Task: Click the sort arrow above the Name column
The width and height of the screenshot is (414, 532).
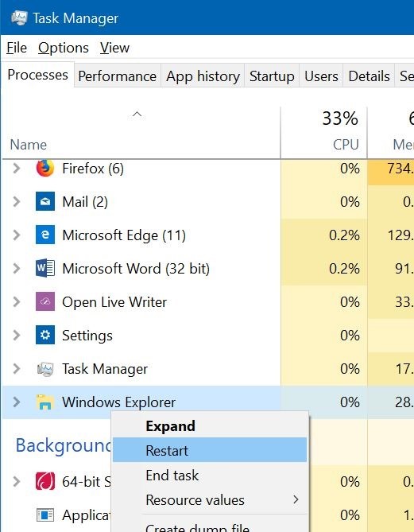Action: 137,114
